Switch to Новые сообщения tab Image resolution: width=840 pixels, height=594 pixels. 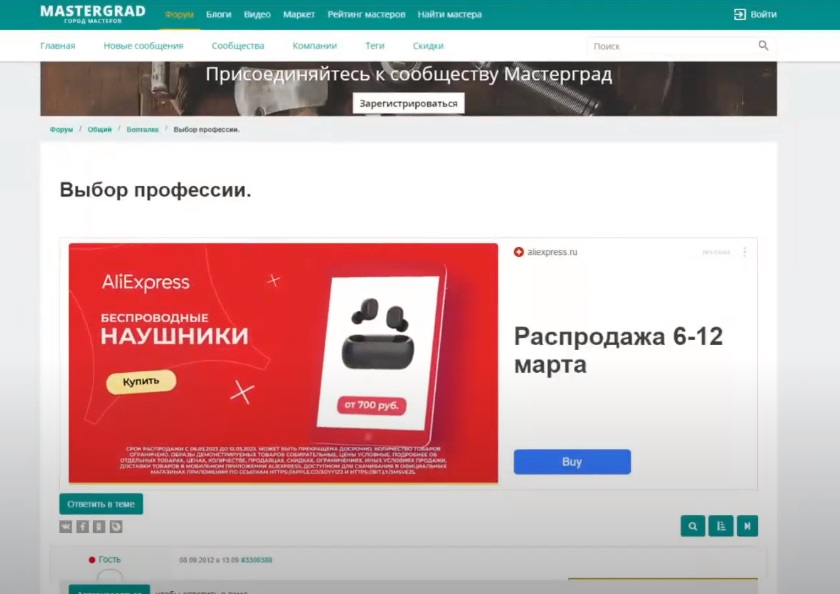143,46
